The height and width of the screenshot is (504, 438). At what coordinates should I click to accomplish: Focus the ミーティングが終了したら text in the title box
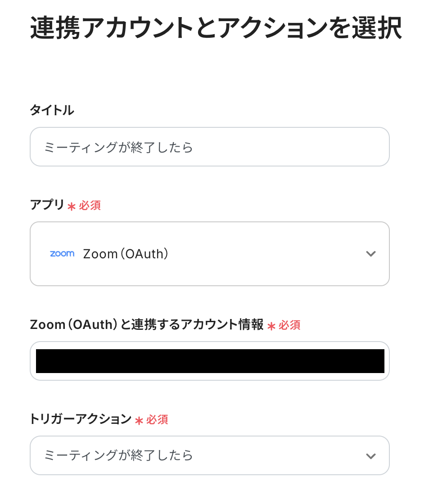click(x=119, y=147)
